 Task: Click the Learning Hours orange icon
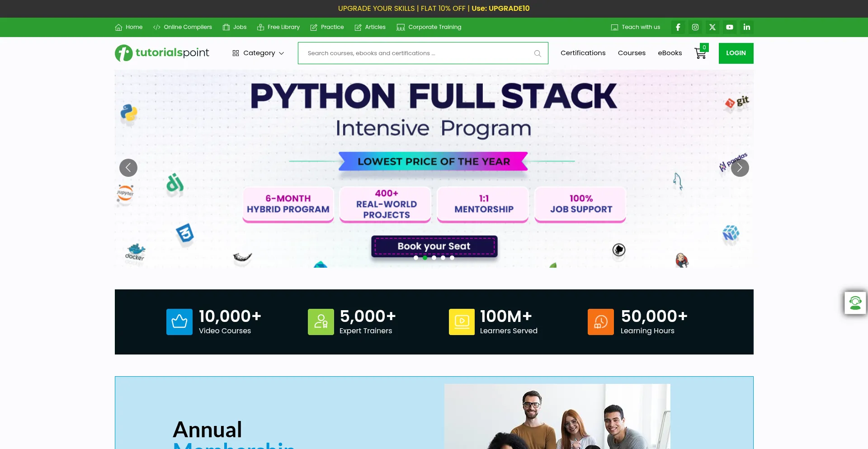pyautogui.click(x=601, y=322)
